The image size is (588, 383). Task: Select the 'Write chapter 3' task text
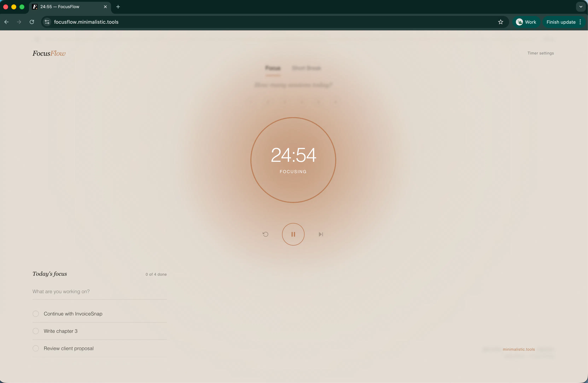tap(60, 331)
